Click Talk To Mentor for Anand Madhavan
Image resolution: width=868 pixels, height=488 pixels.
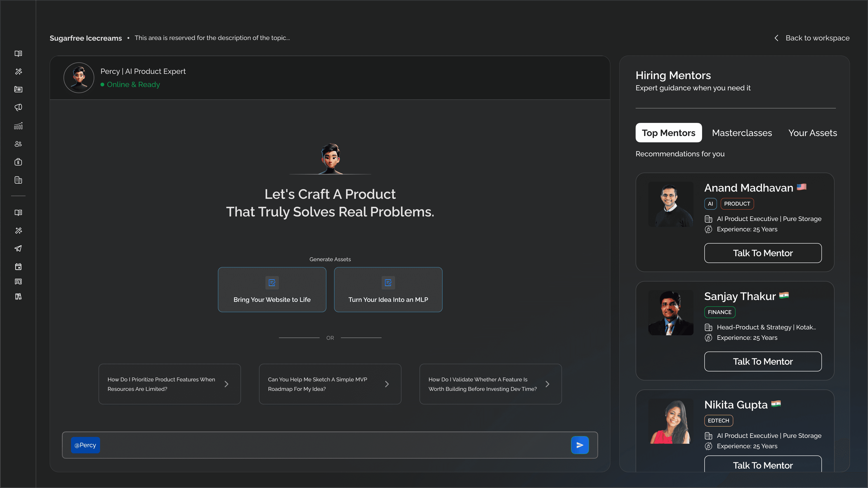[762, 253]
